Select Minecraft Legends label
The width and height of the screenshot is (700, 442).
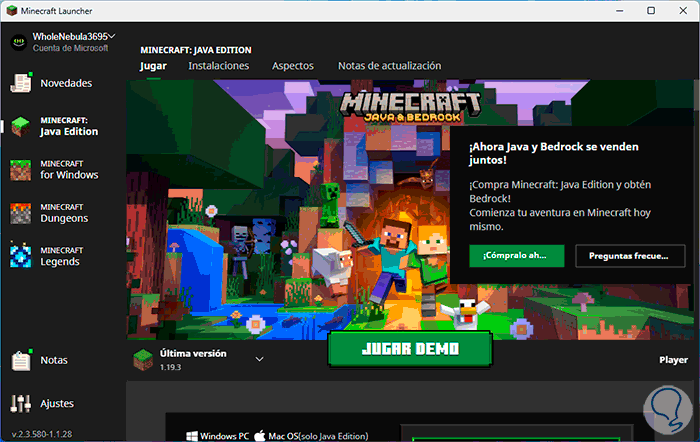(62, 257)
